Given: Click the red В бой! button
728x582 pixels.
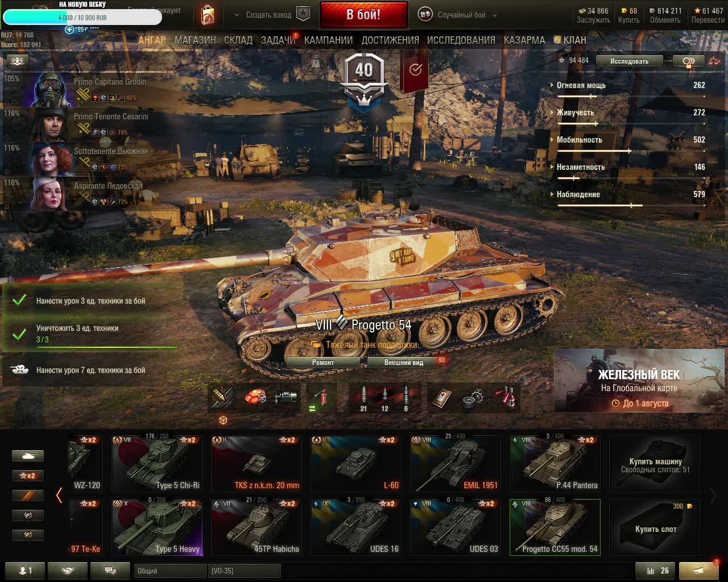Looking at the screenshot, I should [363, 15].
